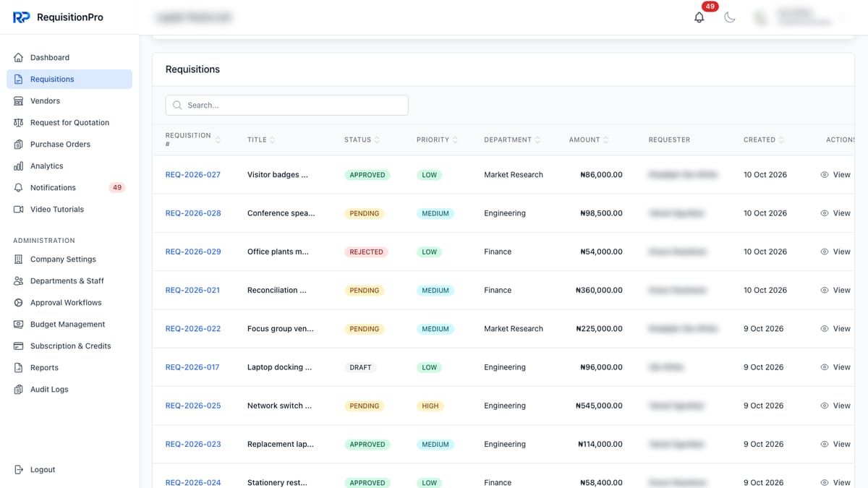Open requisition REQ-2026-023 link
The height and width of the screenshot is (488, 868).
(193, 445)
